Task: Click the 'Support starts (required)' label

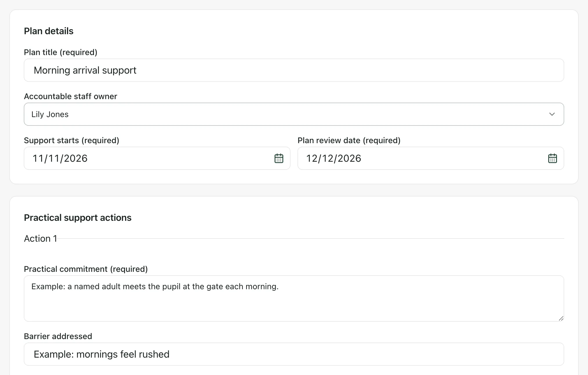Action: pos(72,140)
